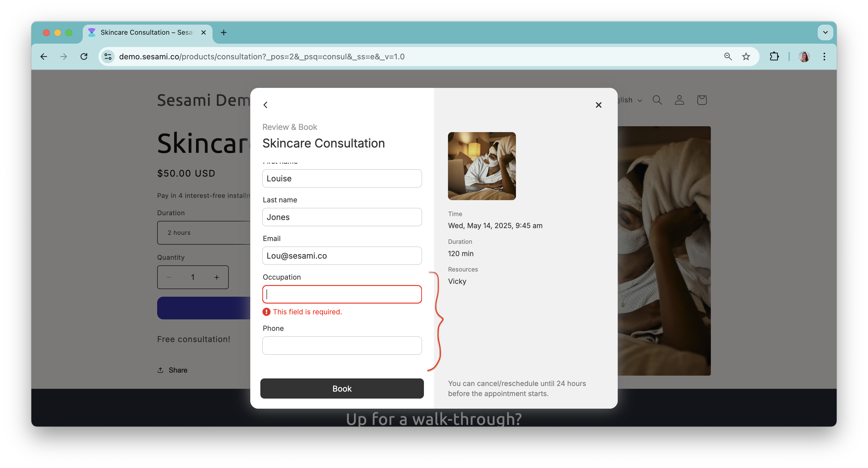Open the shopping cart icon
Screen dimensions: 868x468
(702, 100)
